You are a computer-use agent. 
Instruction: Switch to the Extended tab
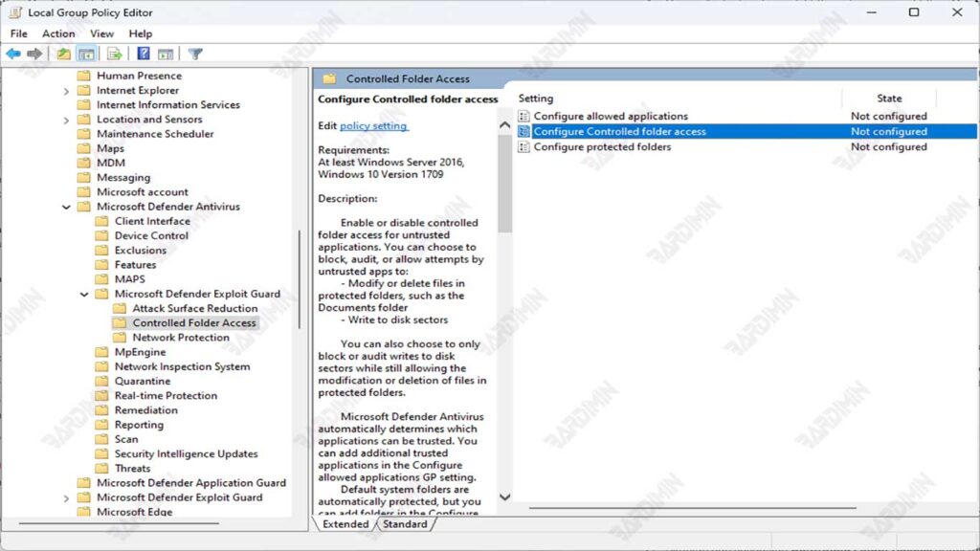tap(345, 524)
